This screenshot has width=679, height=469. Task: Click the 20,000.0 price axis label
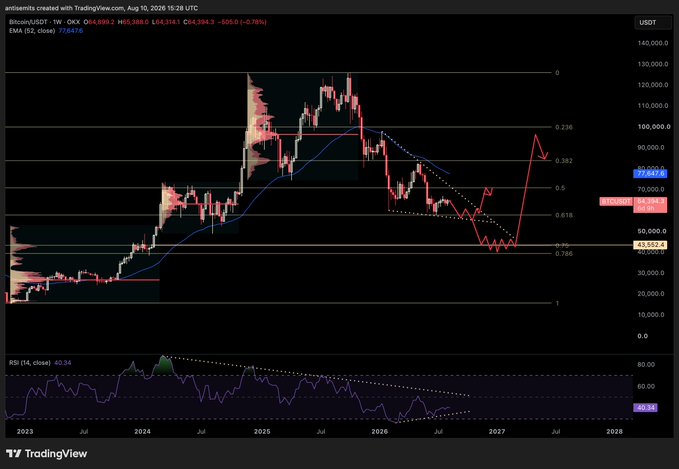pos(653,294)
